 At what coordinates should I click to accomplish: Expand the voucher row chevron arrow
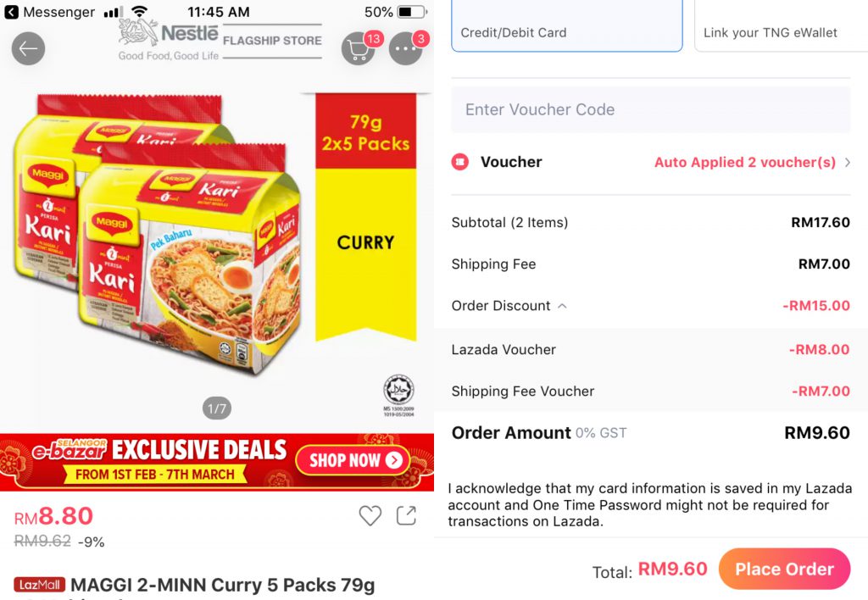(847, 162)
